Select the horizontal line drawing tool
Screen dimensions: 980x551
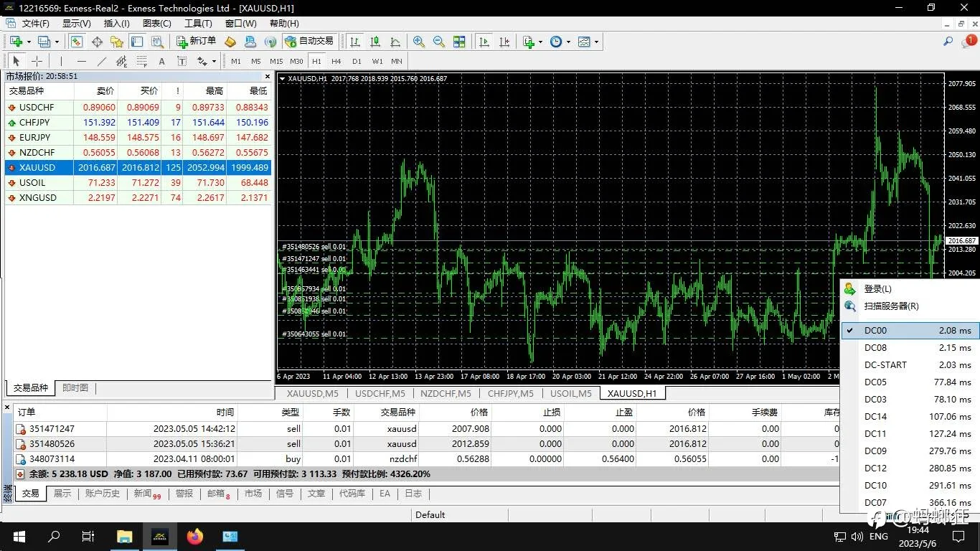(81, 61)
